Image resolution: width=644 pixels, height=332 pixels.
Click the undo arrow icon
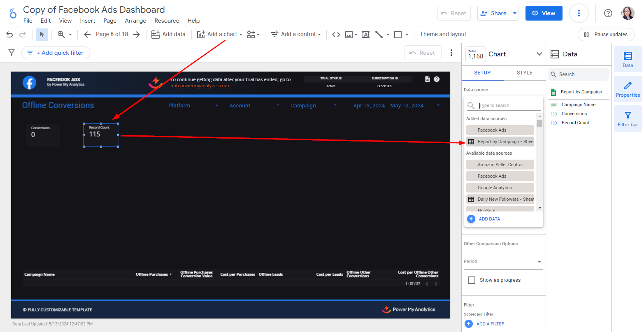[x=9, y=35]
